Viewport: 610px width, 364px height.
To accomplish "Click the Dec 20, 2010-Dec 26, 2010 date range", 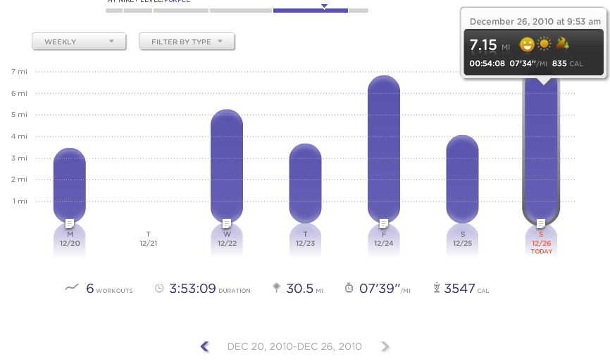I will click(x=294, y=346).
